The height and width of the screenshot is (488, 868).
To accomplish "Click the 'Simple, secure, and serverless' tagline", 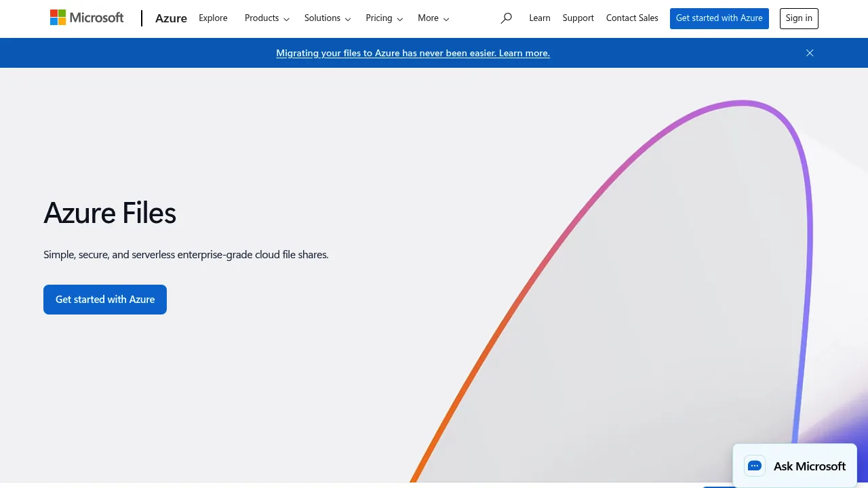I will pyautogui.click(x=186, y=255).
